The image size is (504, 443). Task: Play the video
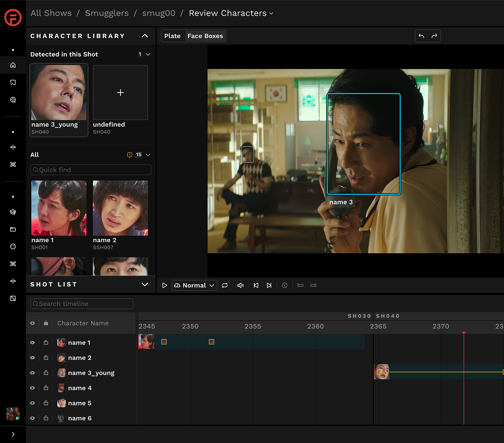coord(165,285)
